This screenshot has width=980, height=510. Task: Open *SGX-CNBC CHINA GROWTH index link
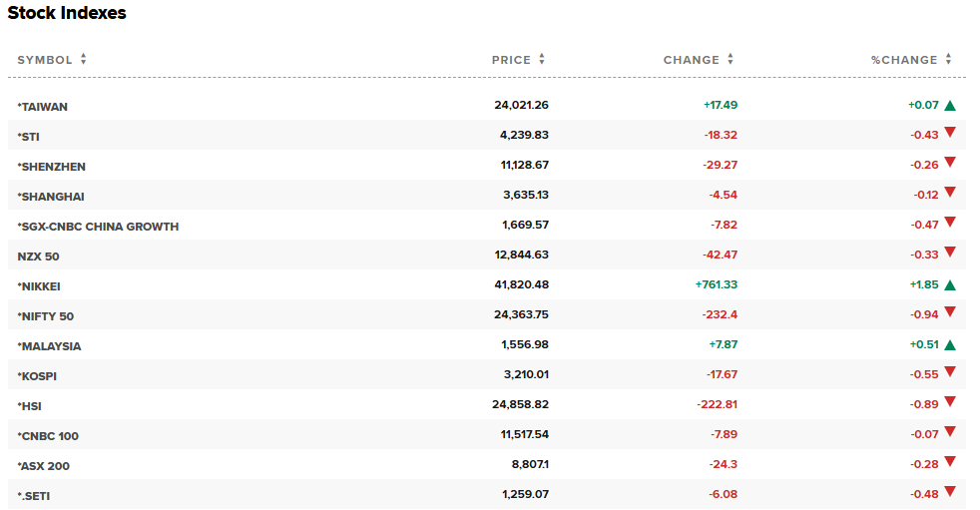tap(98, 227)
